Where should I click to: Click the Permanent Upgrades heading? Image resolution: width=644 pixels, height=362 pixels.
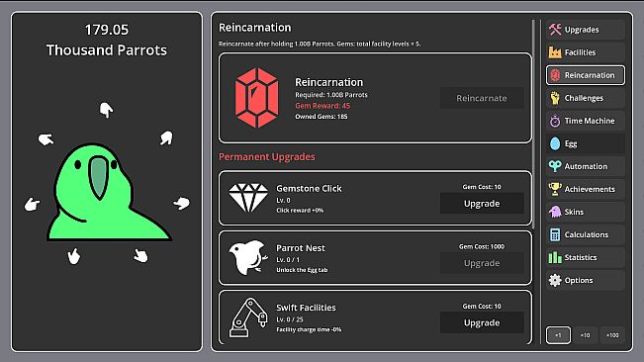(x=266, y=157)
